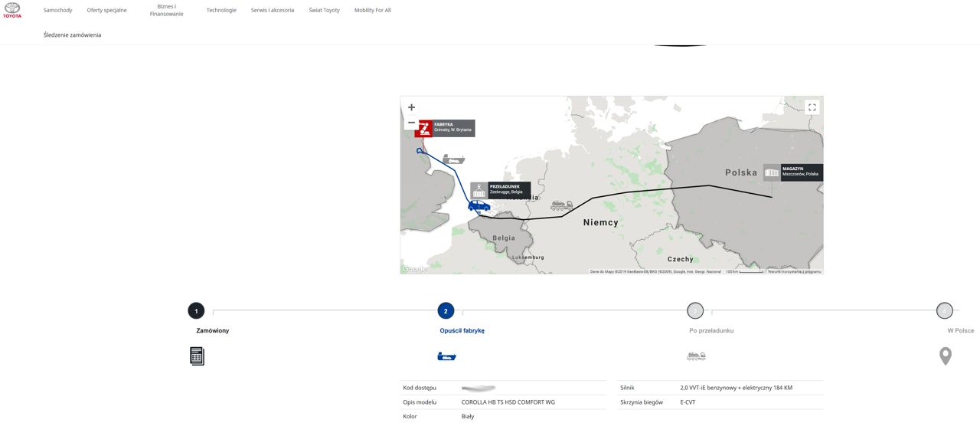Click the Zamówiony step label

pyautogui.click(x=213, y=331)
